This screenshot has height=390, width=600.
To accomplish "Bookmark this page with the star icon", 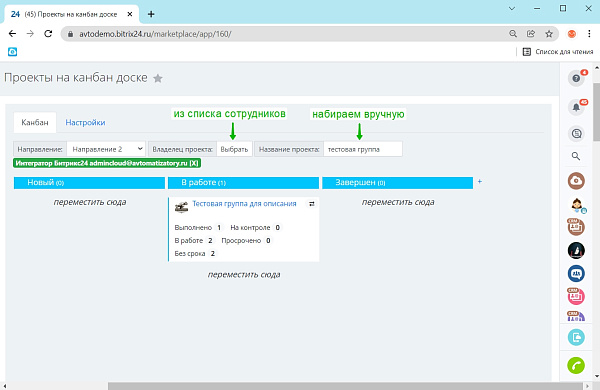I will (549, 34).
